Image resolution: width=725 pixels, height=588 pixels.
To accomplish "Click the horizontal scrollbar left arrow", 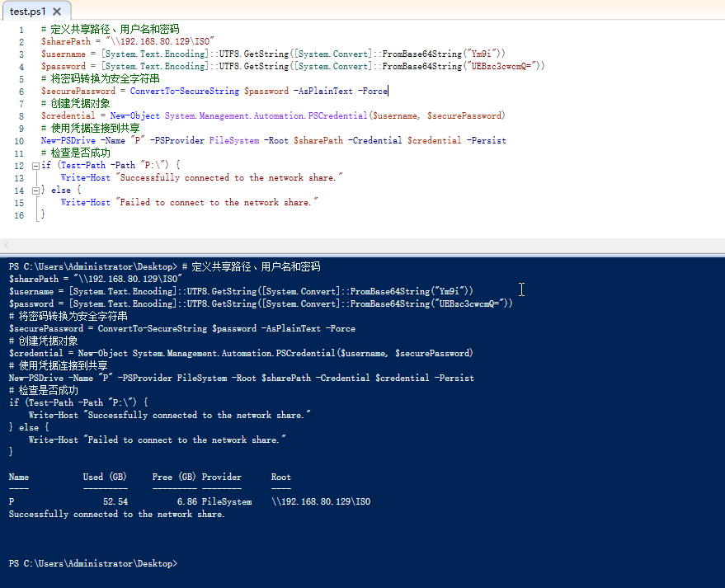I will [7, 245].
